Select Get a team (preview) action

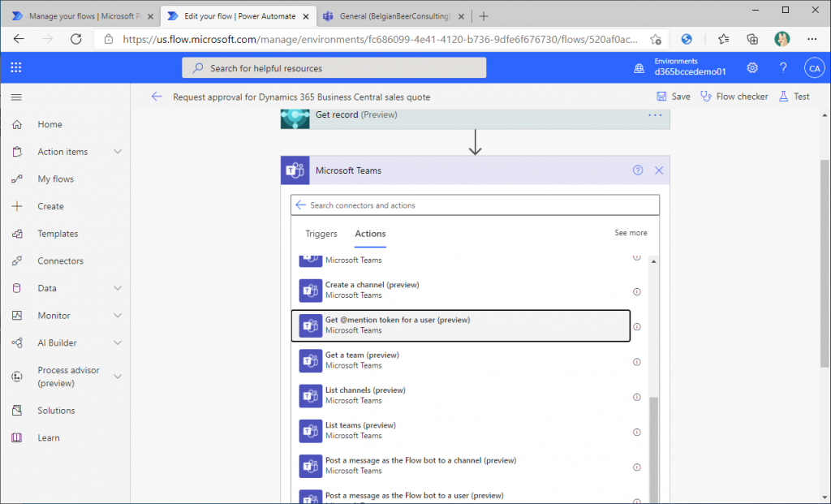[461, 360]
